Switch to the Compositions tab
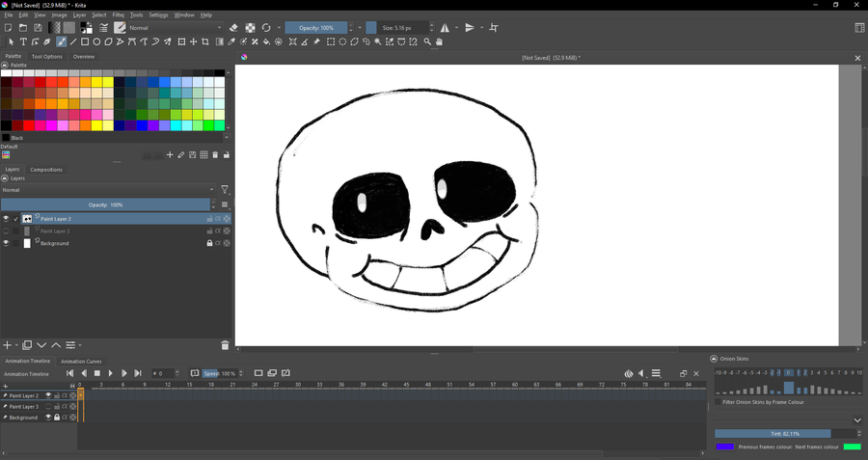The image size is (868, 460). point(46,170)
